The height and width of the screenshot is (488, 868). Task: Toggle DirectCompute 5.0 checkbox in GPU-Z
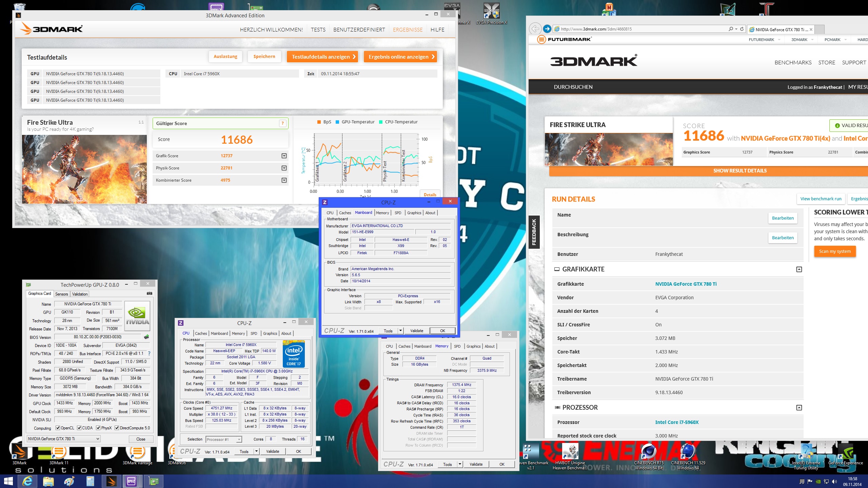click(117, 428)
